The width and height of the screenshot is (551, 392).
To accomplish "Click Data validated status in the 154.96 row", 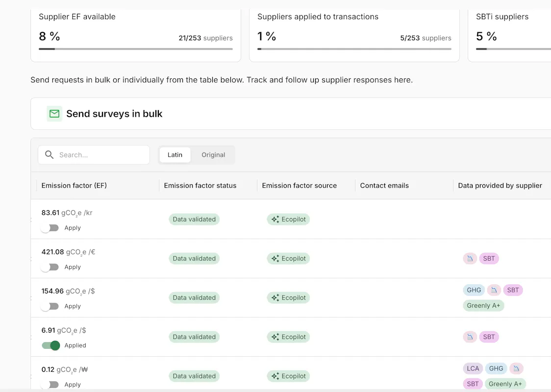I will coord(194,297).
